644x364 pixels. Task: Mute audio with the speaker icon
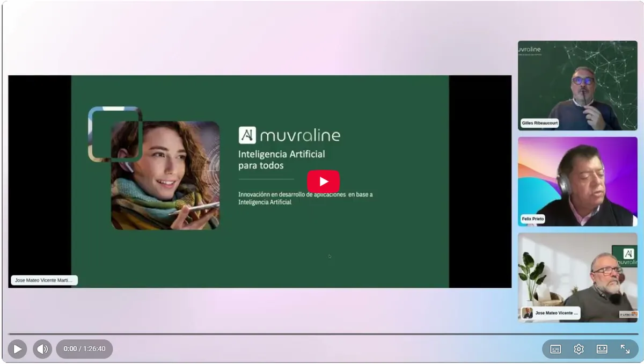click(x=42, y=349)
